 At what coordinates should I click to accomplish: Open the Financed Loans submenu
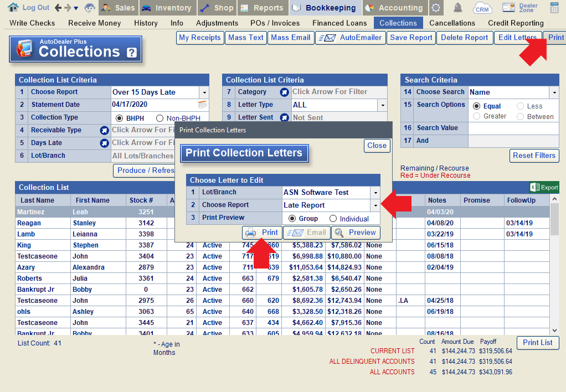pos(339,23)
